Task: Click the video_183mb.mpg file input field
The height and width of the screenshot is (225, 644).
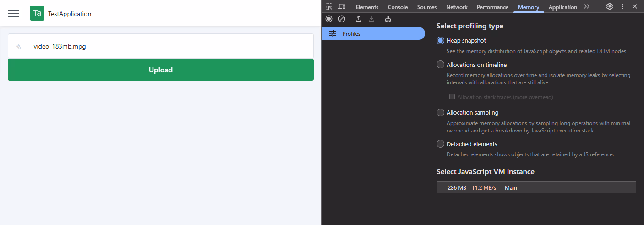Action: pos(160,46)
